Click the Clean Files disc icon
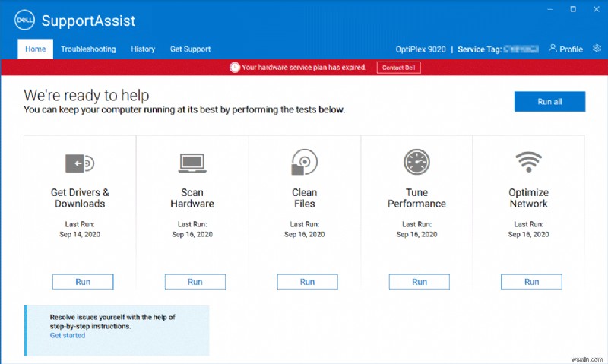The width and height of the screenshot is (608, 364). coord(304,163)
